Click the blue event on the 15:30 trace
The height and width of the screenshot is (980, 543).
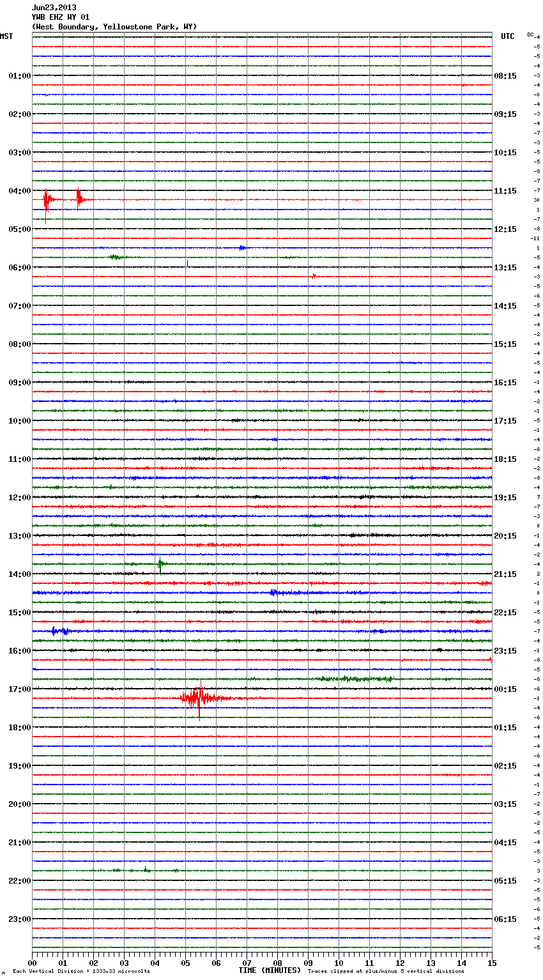point(59,631)
